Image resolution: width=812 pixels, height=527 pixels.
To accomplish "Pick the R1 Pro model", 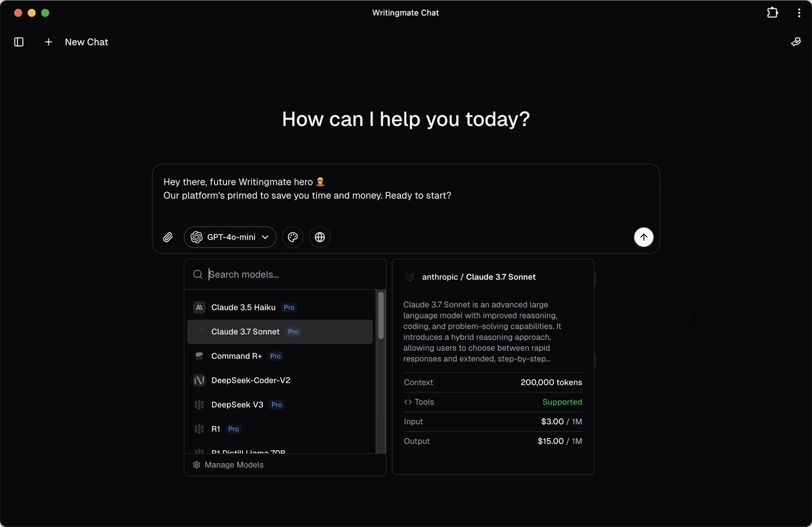I will pyautogui.click(x=216, y=429).
